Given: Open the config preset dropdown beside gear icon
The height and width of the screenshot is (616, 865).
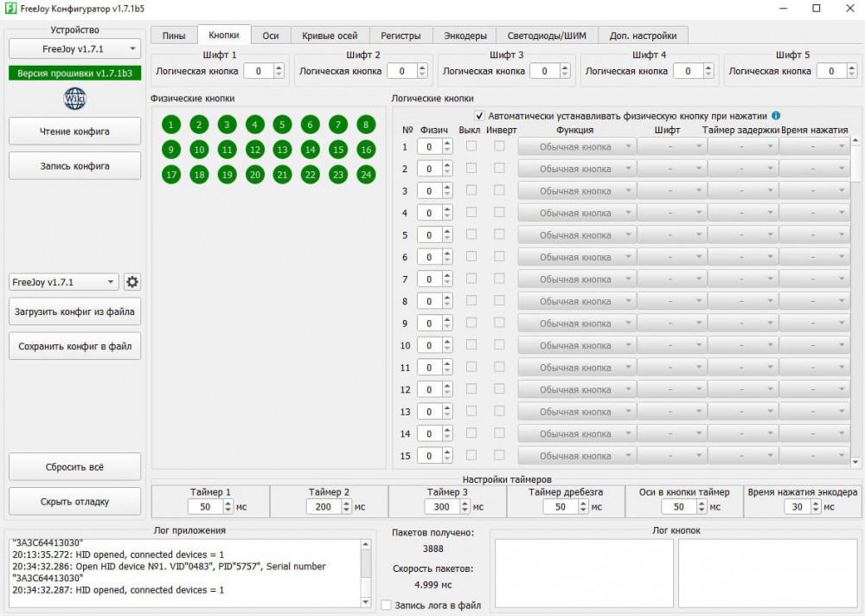Looking at the screenshot, I should tap(63, 282).
